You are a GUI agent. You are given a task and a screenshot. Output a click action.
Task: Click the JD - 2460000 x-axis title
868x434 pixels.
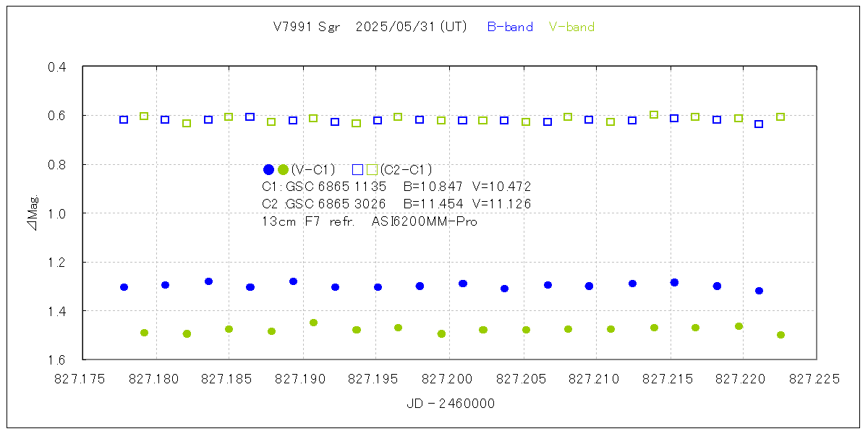pos(451,404)
